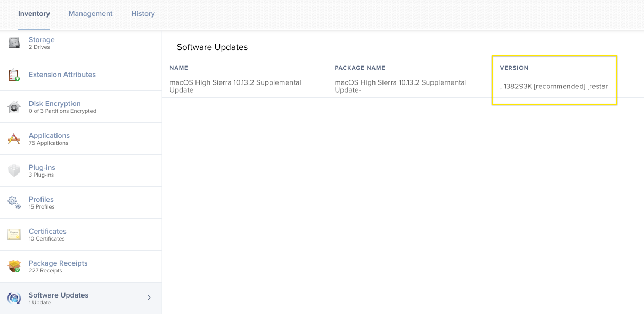Open the Applications section
The image size is (644, 314).
coord(81,139)
